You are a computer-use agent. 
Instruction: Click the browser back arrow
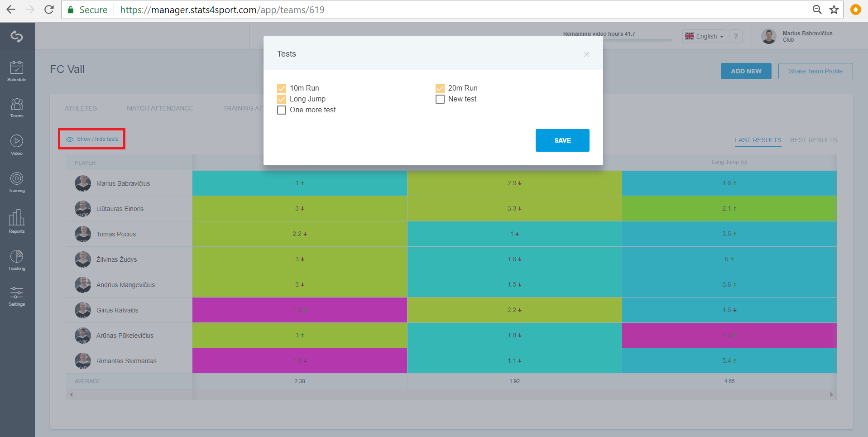[11, 10]
